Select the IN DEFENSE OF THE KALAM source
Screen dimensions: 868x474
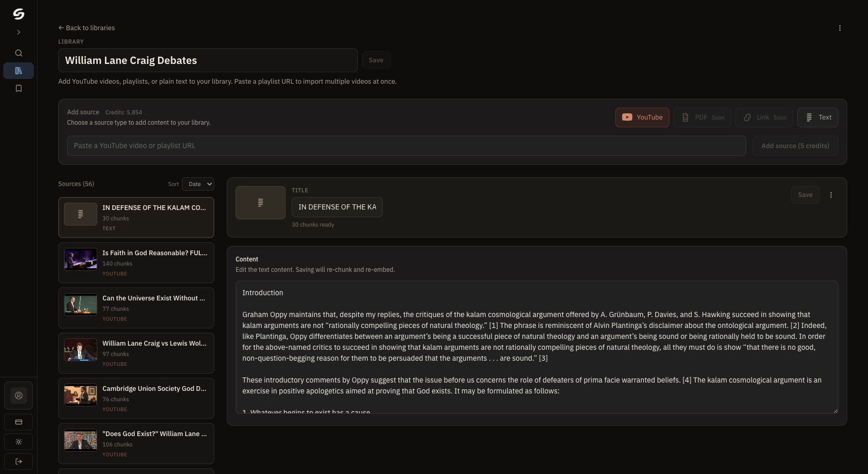(136, 217)
